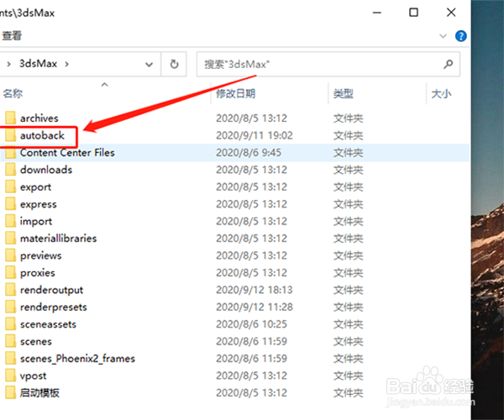Click the scenes folder icon
This screenshot has height=420, width=504.
click(10, 341)
